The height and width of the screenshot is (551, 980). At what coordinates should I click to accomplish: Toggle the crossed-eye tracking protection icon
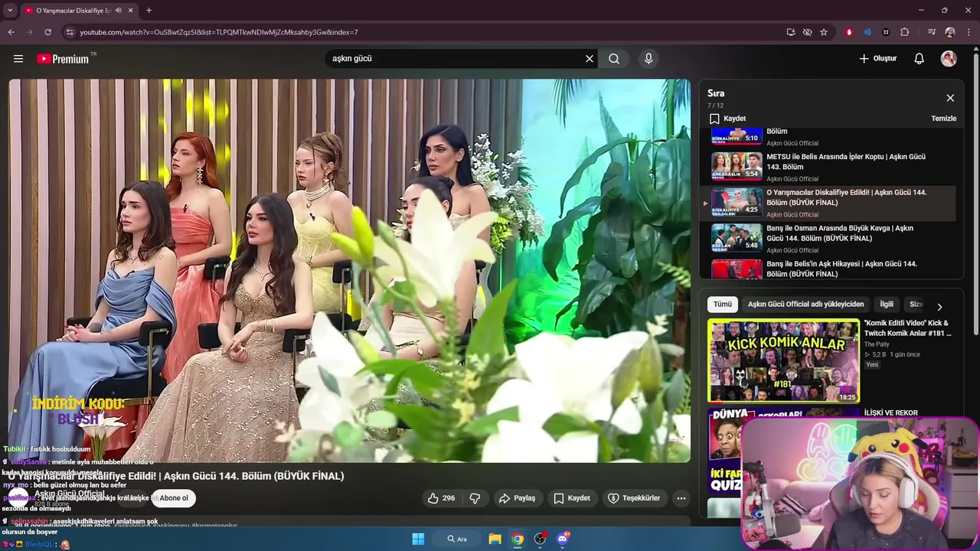click(x=807, y=32)
